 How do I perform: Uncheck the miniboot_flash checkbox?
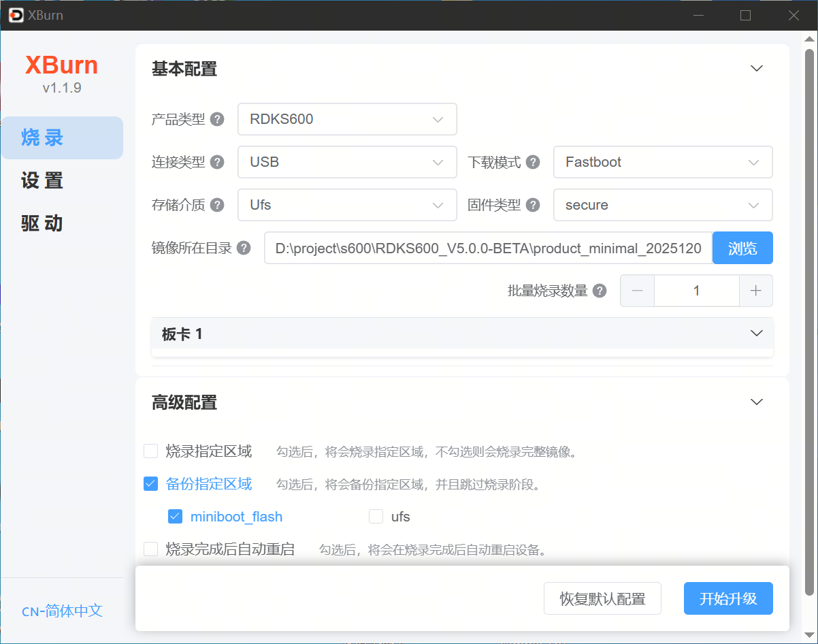(176, 517)
